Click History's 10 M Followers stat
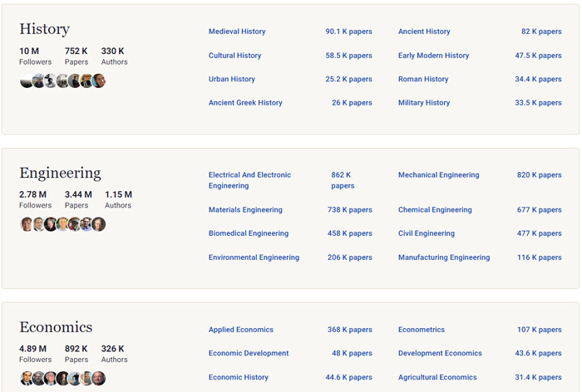 (x=35, y=56)
